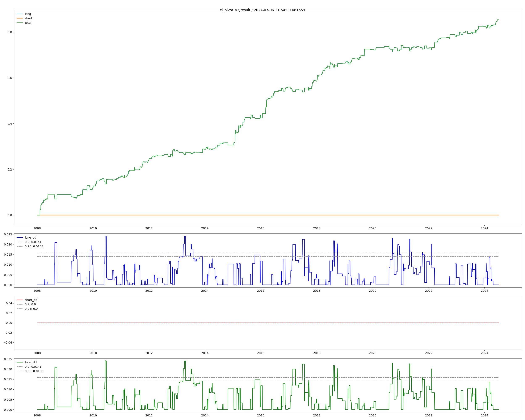Click the 2008 x-axis label under the top chart
Viewport: 525px width, 420px height.
pyautogui.click(x=37, y=228)
